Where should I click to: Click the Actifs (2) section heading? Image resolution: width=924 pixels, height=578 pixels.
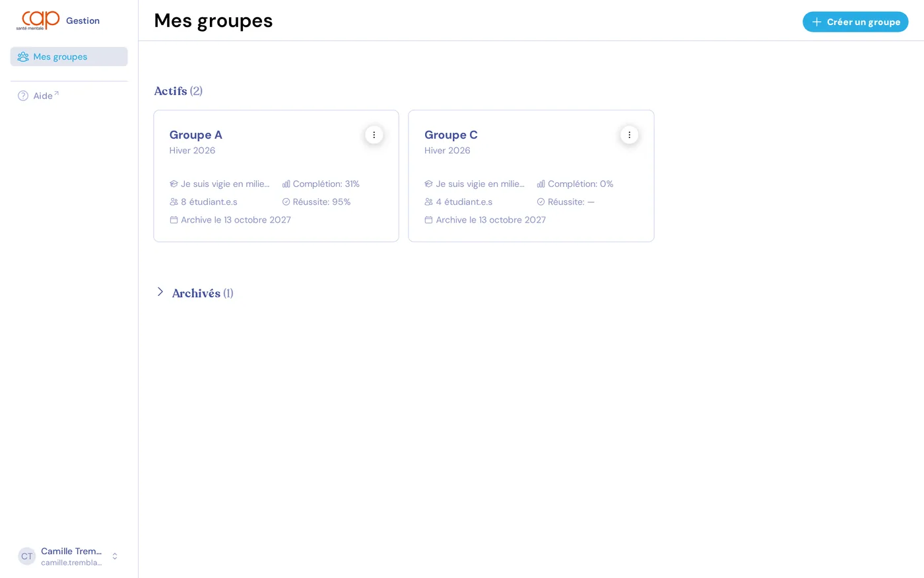tap(178, 91)
